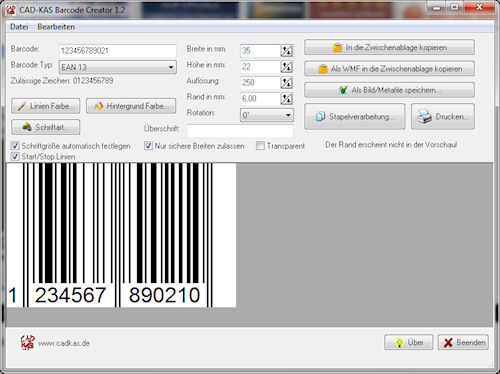Adjust the Breite in mm stepper
Image resolution: width=500 pixels, height=374 pixels.
tap(287, 51)
